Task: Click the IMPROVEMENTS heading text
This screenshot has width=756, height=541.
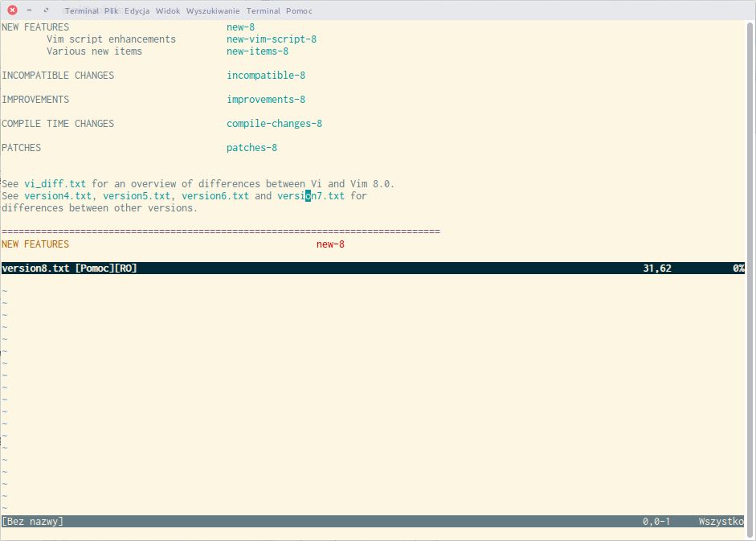Action: coord(35,100)
